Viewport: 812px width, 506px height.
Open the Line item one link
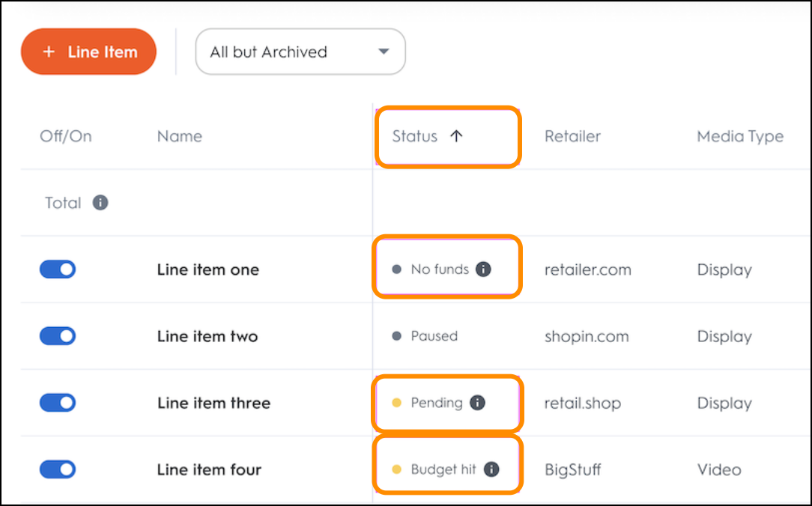(208, 269)
